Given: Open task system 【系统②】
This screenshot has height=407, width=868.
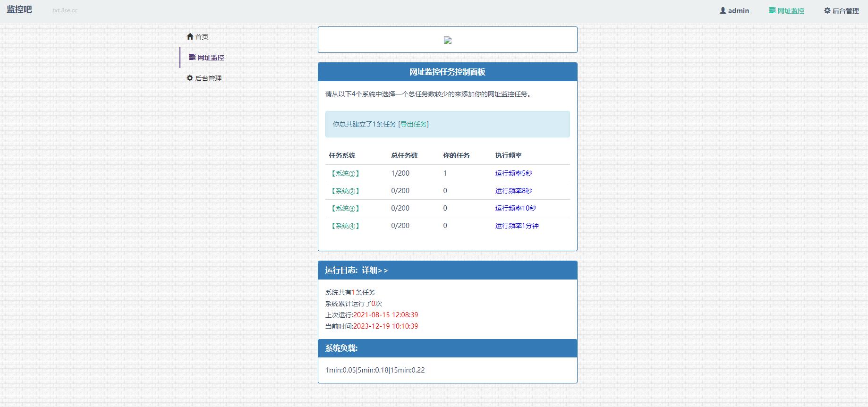Looking at the screenshot, I should [345, 191].
